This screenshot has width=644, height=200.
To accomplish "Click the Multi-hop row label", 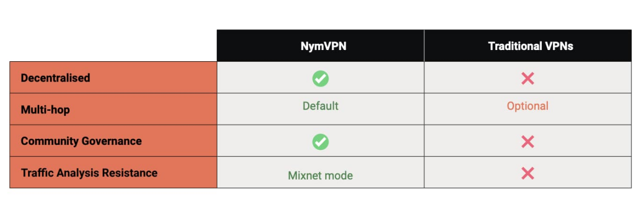I will tap(45, 110).
